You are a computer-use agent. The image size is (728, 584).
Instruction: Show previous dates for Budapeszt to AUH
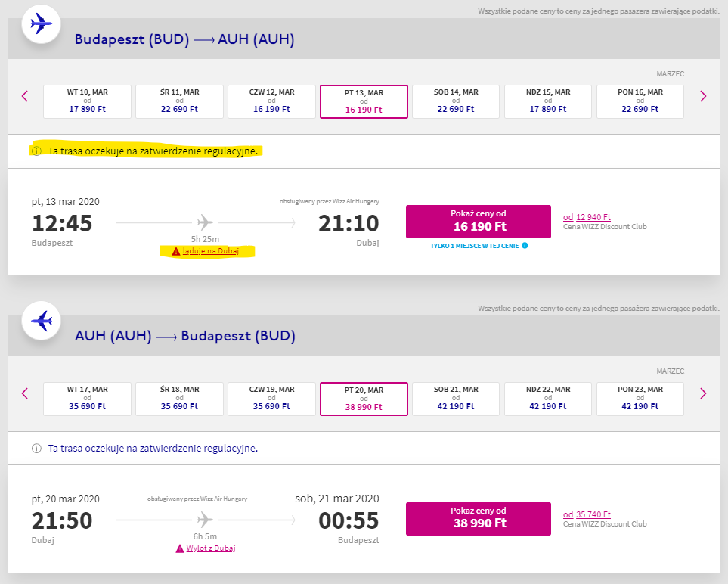pos(25,96)
